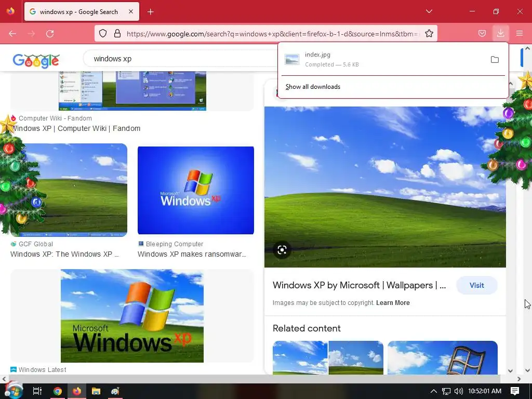Click the Google Lens search icon on image
Viewport: 532px width, 399px height.
[x=282, y=250]
